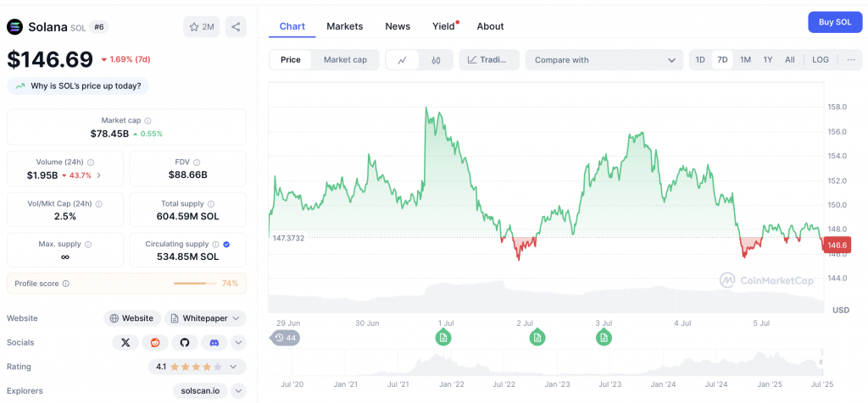The width and height of the screenshot is (868, 403).
Task: Expand the 4.1 Rating dropdown
Action: point(197,367)
